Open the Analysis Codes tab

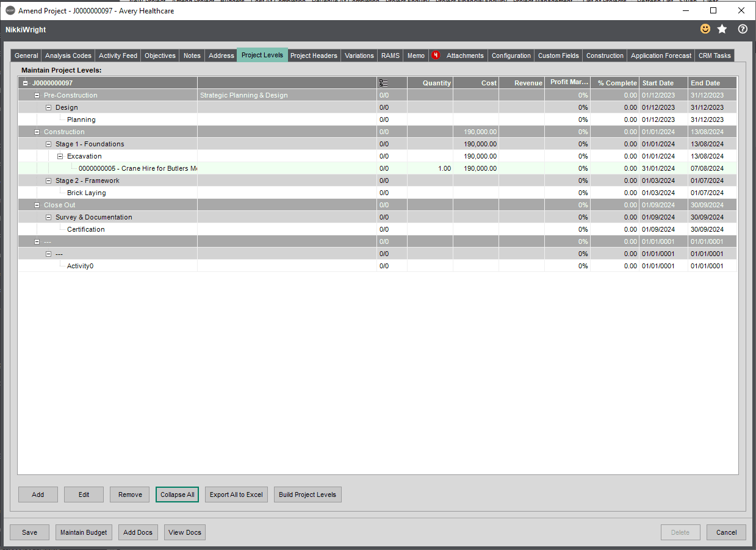tap(68, 55)
